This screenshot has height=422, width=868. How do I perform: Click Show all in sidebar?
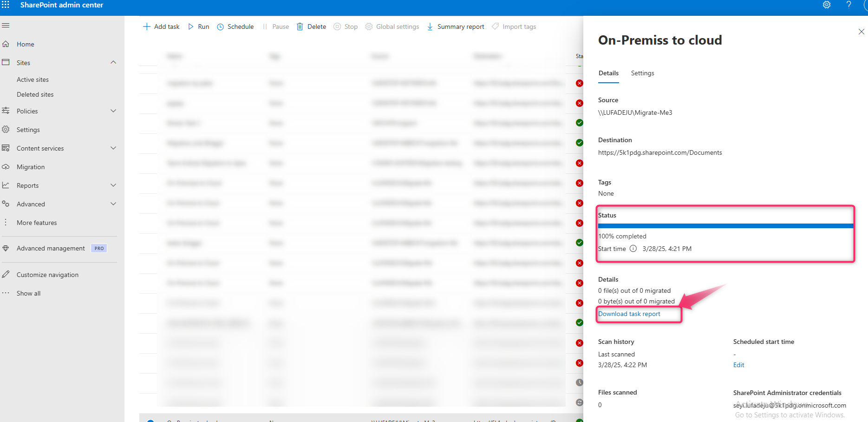coord(29,293)
